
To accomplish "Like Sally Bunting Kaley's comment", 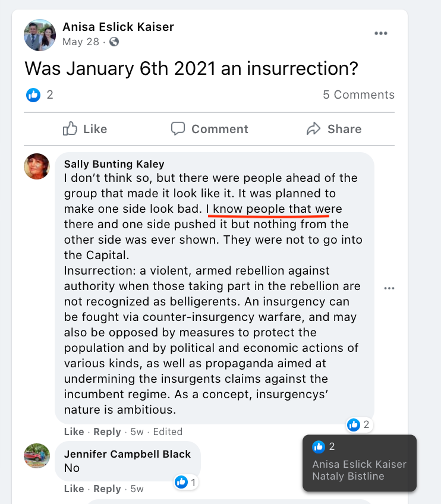I will coord(74,431).
